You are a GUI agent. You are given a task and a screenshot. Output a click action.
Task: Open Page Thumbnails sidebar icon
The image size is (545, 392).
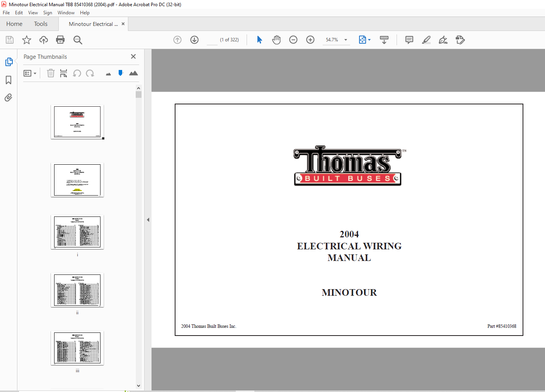click(9, 62)
